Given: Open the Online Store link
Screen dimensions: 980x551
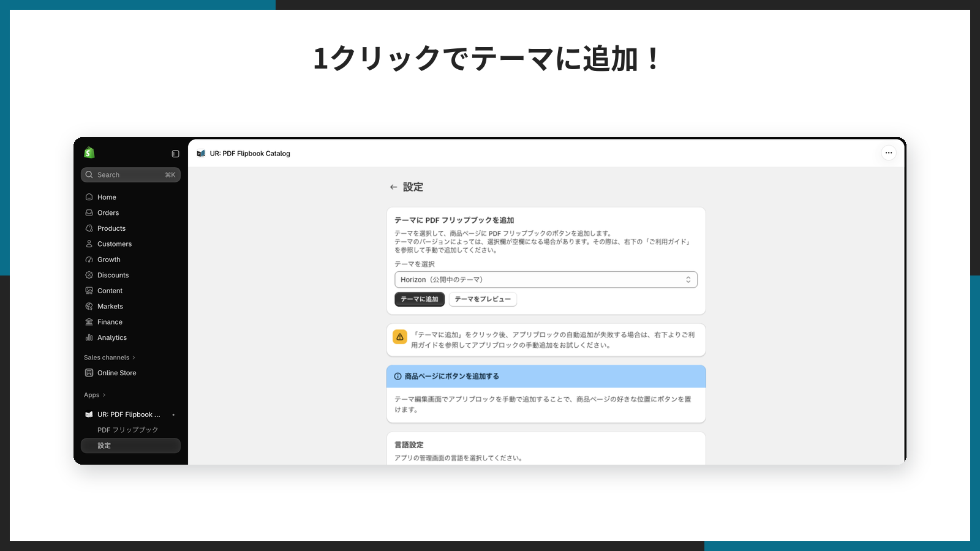Looking at the screenshot, I should (130, 373).
